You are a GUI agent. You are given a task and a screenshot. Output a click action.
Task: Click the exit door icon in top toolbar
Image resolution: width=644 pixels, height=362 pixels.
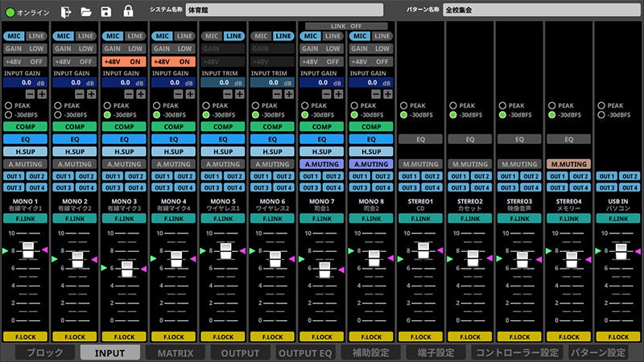(x=68, y=11)
